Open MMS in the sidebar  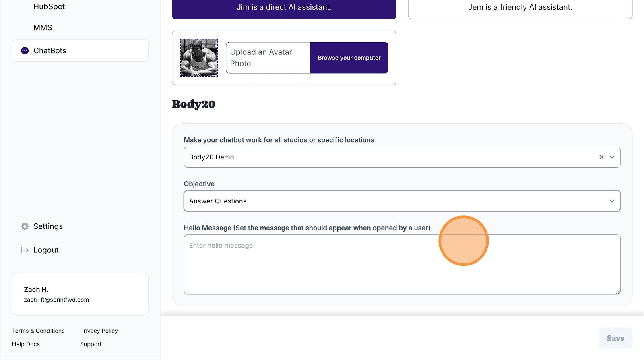pyautogui.click(x=43, y=27)
